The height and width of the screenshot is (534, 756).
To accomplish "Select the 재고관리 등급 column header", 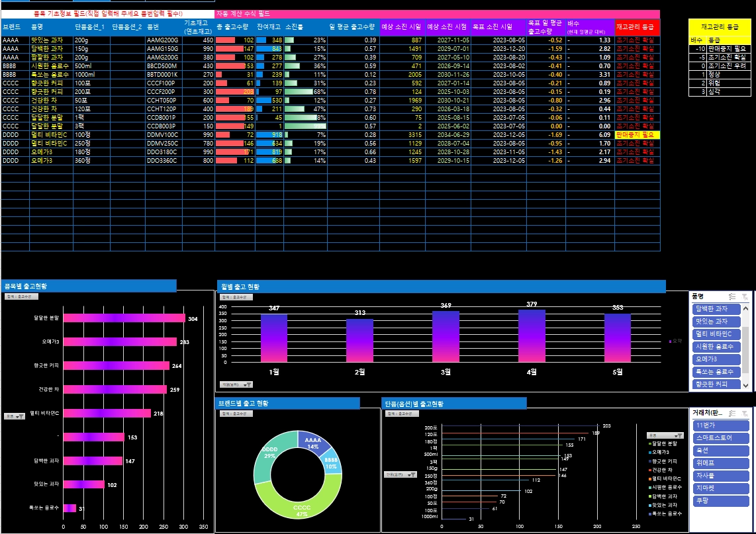I will click(x=638, y=27).
